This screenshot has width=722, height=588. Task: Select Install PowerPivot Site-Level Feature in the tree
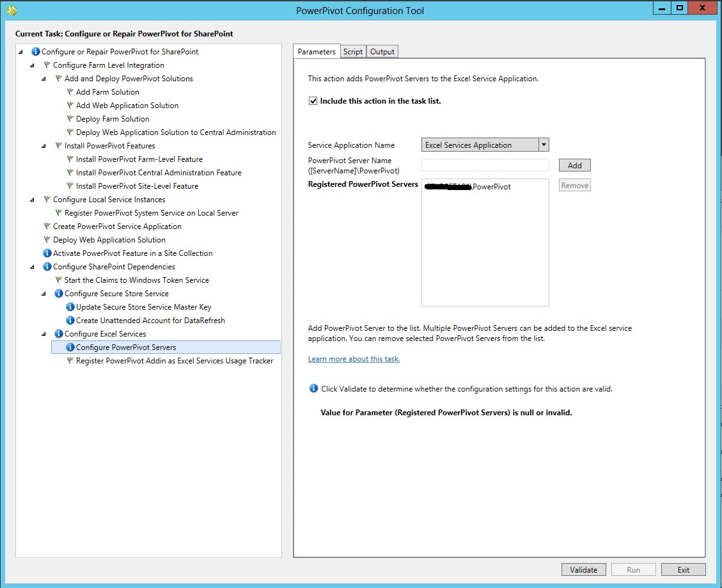137,186
